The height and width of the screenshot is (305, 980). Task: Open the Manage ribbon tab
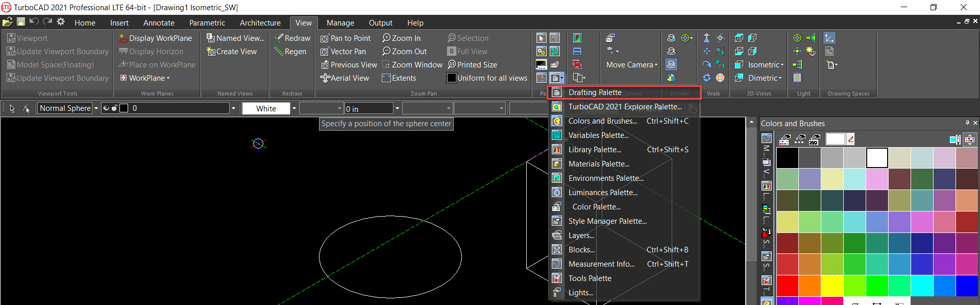tap(340, 22)
